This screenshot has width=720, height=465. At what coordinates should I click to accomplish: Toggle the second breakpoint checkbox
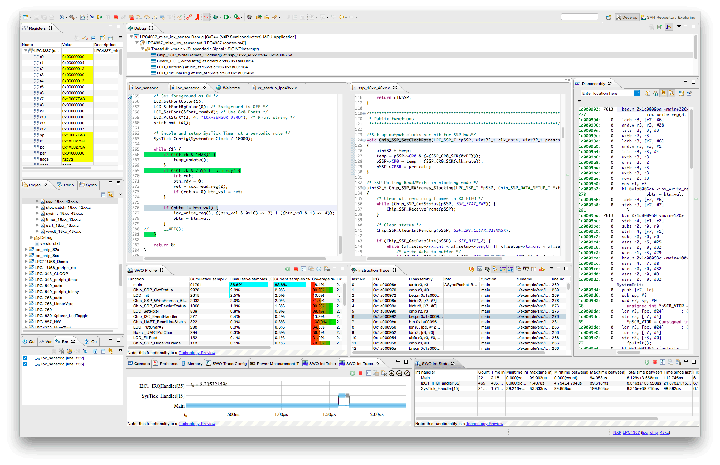pos(27,362)
